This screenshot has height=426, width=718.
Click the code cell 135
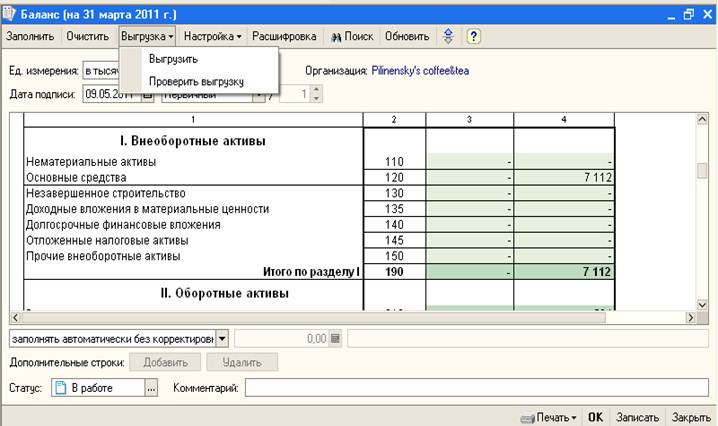pos(394,209)
